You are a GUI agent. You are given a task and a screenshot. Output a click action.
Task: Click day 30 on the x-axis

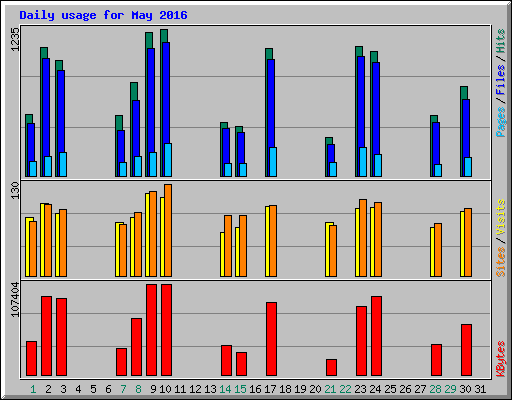[x=465, y=389]
